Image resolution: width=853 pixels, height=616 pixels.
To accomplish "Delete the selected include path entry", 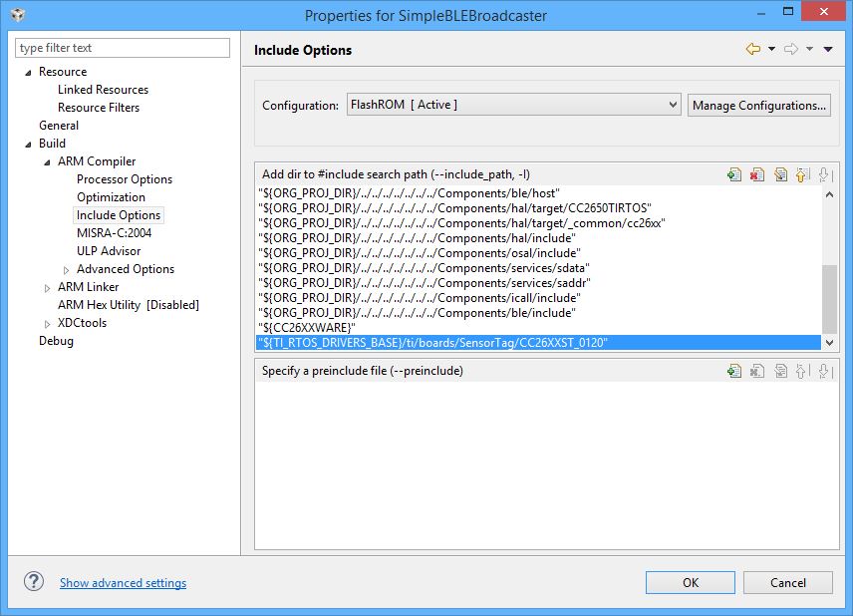I will [x=756, y=174].
